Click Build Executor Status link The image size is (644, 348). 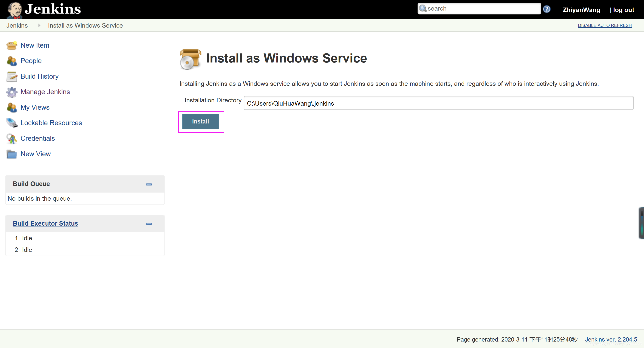click(45, 223)
